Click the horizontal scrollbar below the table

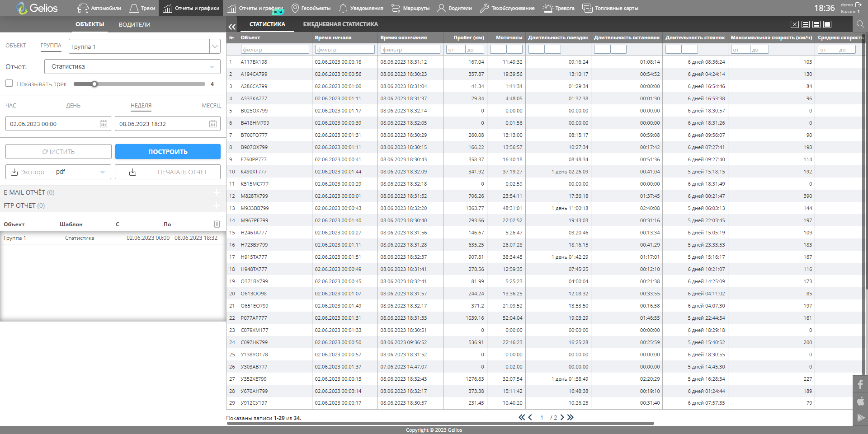440,424
